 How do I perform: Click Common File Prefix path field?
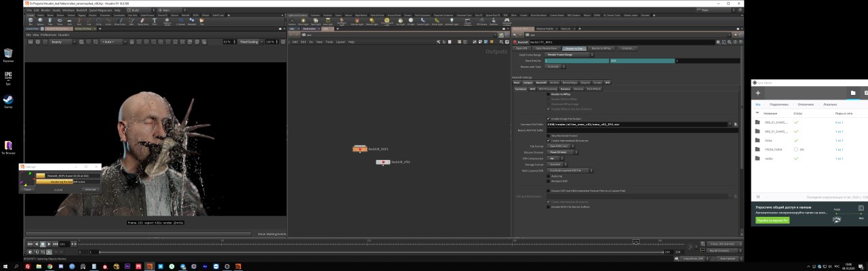[639, 124]
